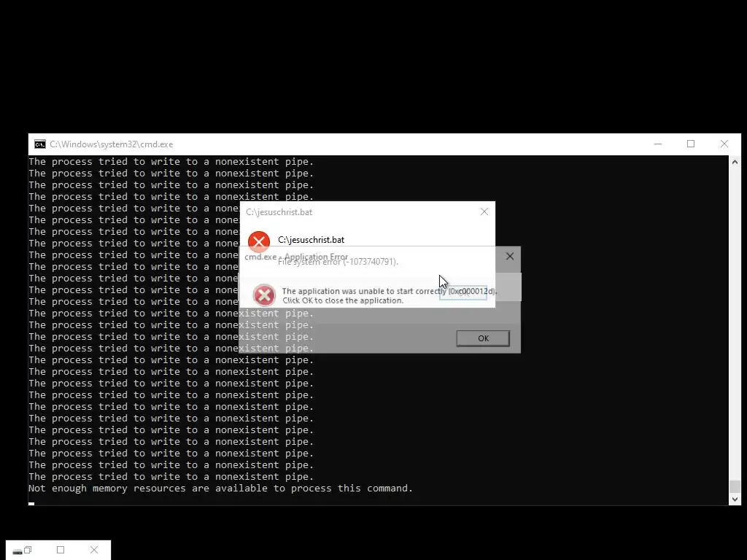Viewport: 747px width, 560px height.
Task: Click OK to dismiss the Application Error
Action: [x=483, y=338]
